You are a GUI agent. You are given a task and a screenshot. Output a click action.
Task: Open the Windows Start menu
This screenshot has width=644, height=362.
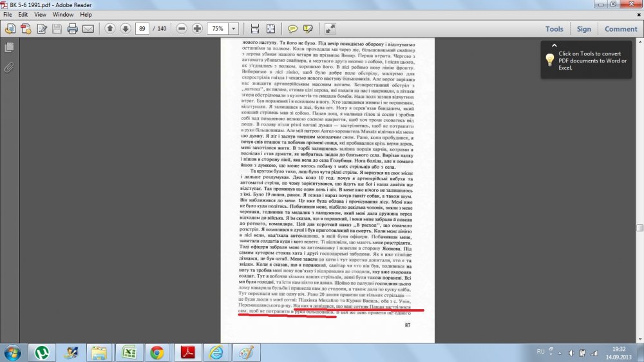[x=13, y=353]
